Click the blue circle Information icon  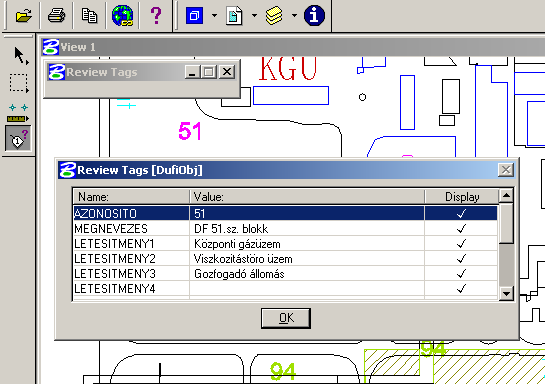314,16
